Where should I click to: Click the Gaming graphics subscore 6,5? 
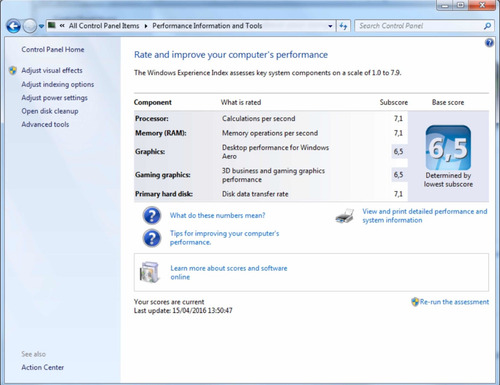tap(398, 175)
